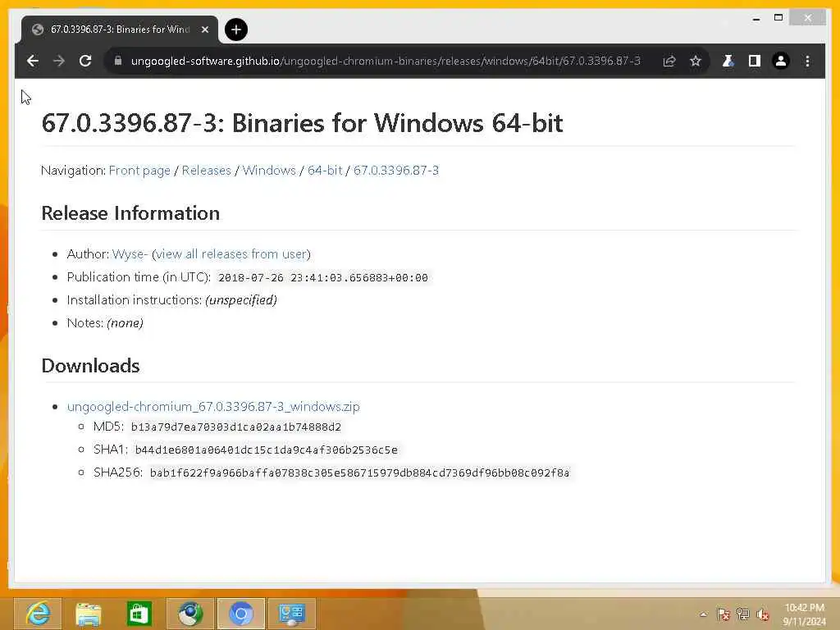Click the SHA1 hash value

pos(267,450)
